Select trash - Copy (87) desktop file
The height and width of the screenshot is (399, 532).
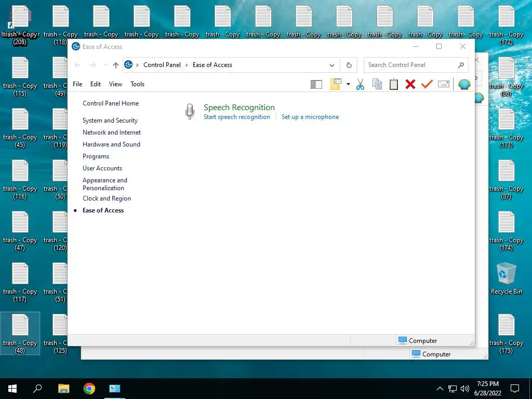point(506,179)
